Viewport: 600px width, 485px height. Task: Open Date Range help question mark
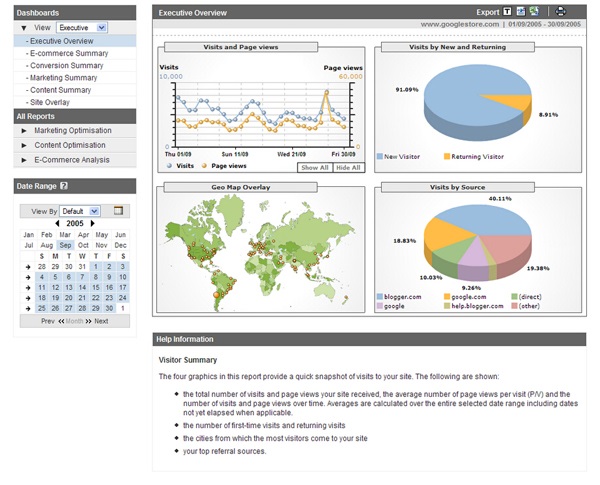pos(64,186)
